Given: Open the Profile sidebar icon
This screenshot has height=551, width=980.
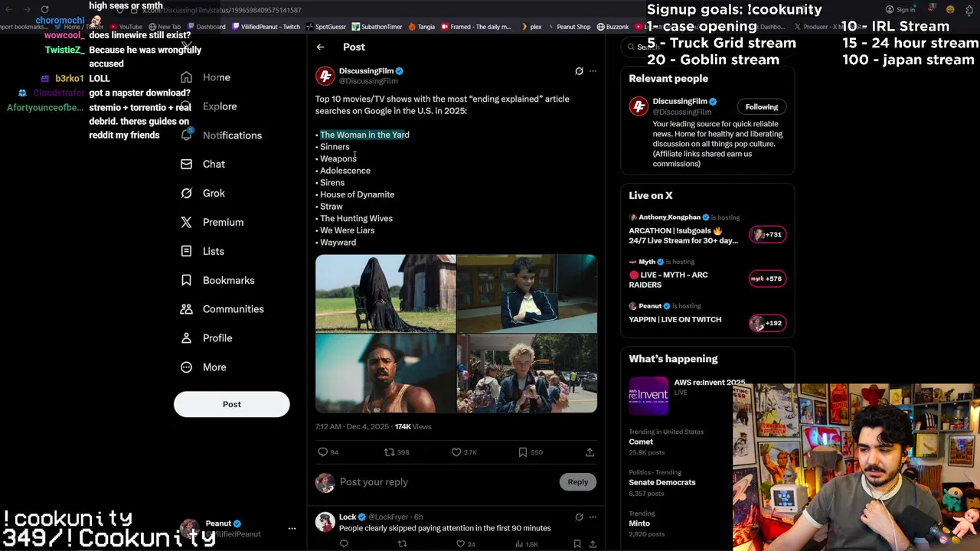Looking at the screenshot, I should [186, 338].
